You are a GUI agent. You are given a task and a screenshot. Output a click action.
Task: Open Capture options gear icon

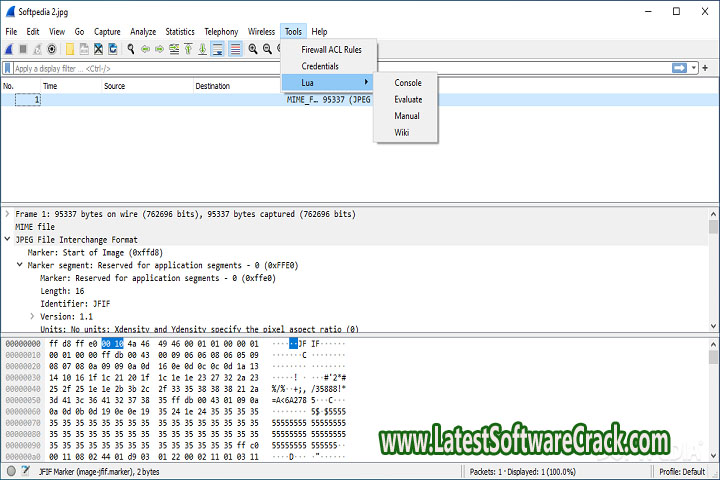click(x=52, y=49)
